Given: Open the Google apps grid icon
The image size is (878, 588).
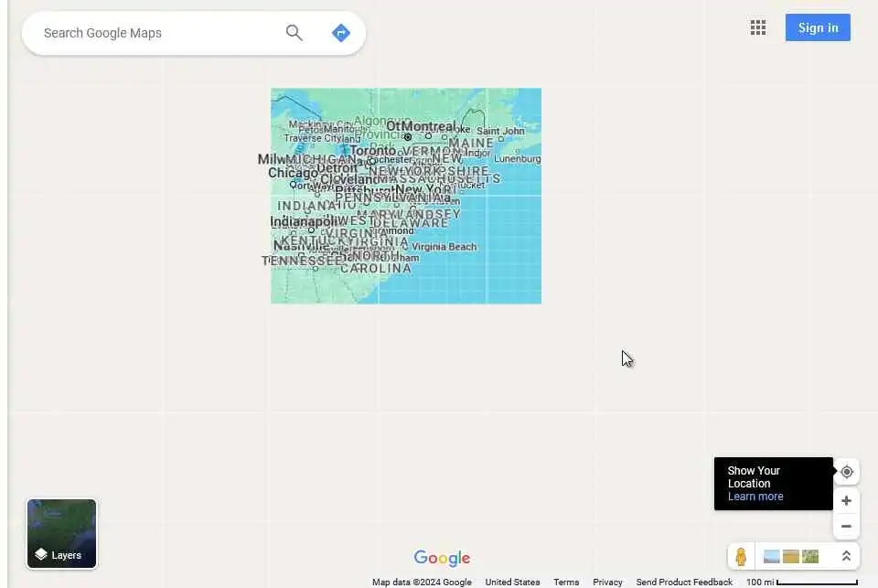Looking at the screenshot, I should pos(758,27).
